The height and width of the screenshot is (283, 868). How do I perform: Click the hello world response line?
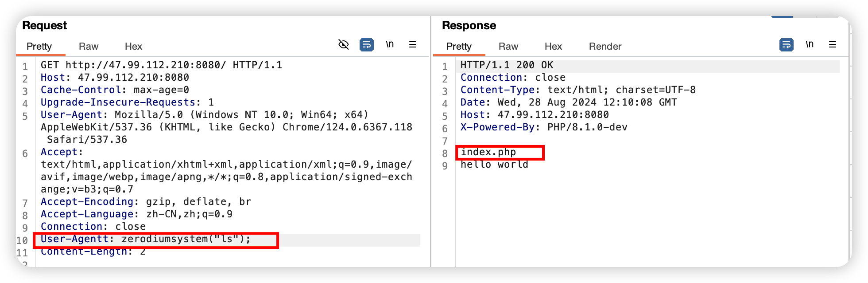(494, 165)
